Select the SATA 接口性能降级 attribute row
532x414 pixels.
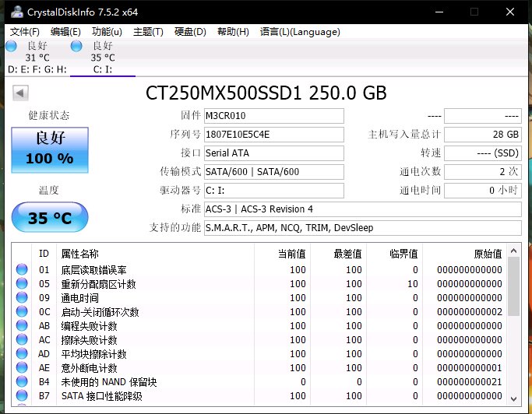coord(259,396)
